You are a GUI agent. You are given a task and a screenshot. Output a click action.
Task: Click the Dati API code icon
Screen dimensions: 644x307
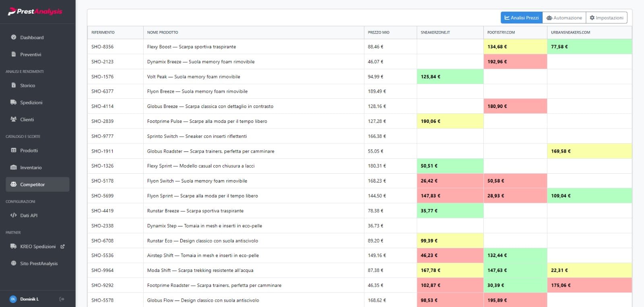[14, 215]
